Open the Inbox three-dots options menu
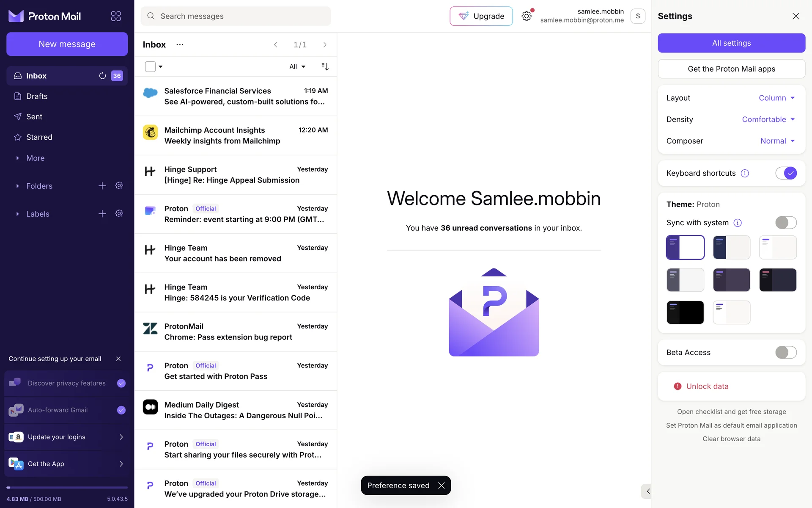The image size is (812, 508). coord(180,44)
